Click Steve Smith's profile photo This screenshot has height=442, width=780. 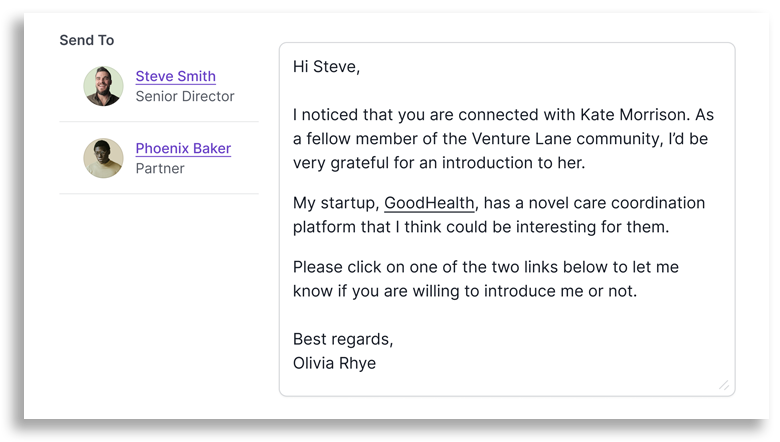(103, 86)
